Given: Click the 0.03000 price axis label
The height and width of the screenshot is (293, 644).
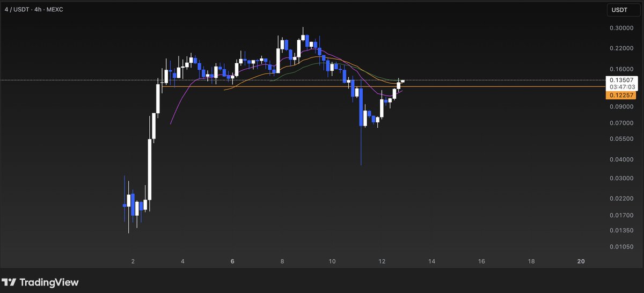Looking at the screenshot, I should click(x=621, y=178).
